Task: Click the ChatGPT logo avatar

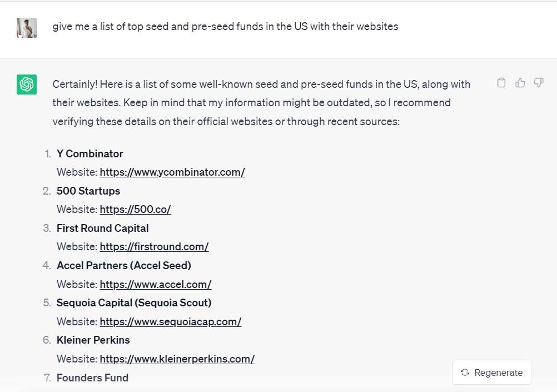Action: click(27, 84)
